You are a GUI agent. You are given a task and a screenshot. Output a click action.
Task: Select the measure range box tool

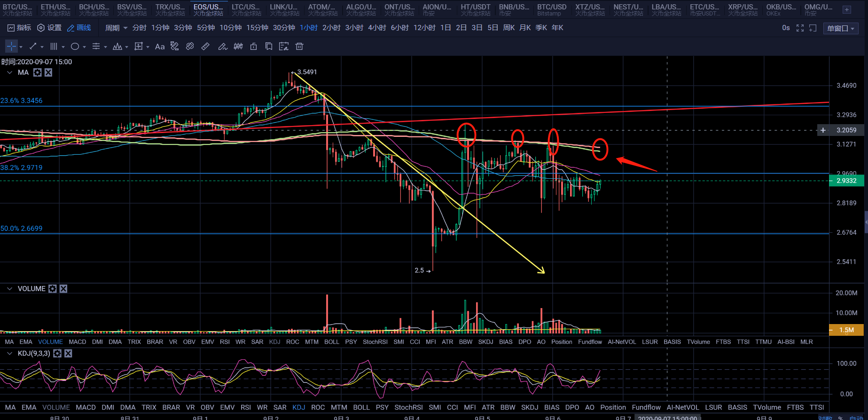click(x=139, y=46)
